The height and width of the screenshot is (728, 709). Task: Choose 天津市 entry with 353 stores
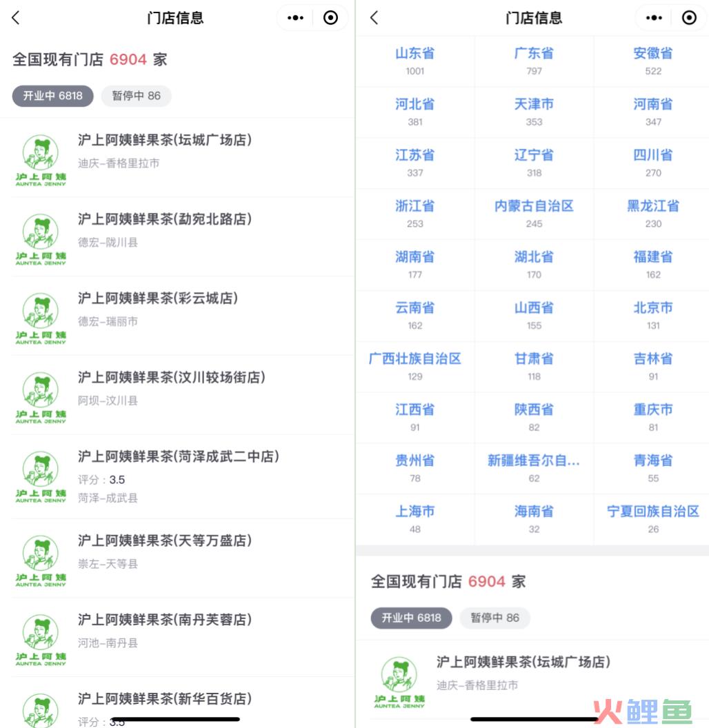pyautogui.click(x=535, y=112)
